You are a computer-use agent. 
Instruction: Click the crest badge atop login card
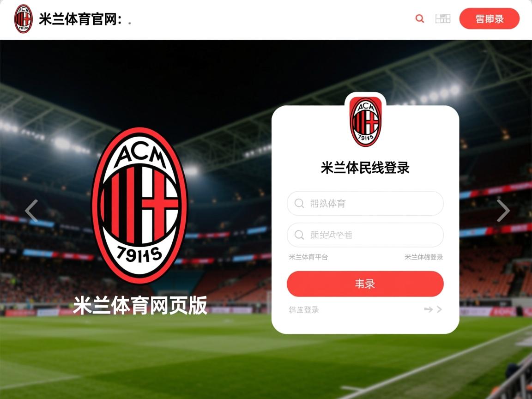365,122
